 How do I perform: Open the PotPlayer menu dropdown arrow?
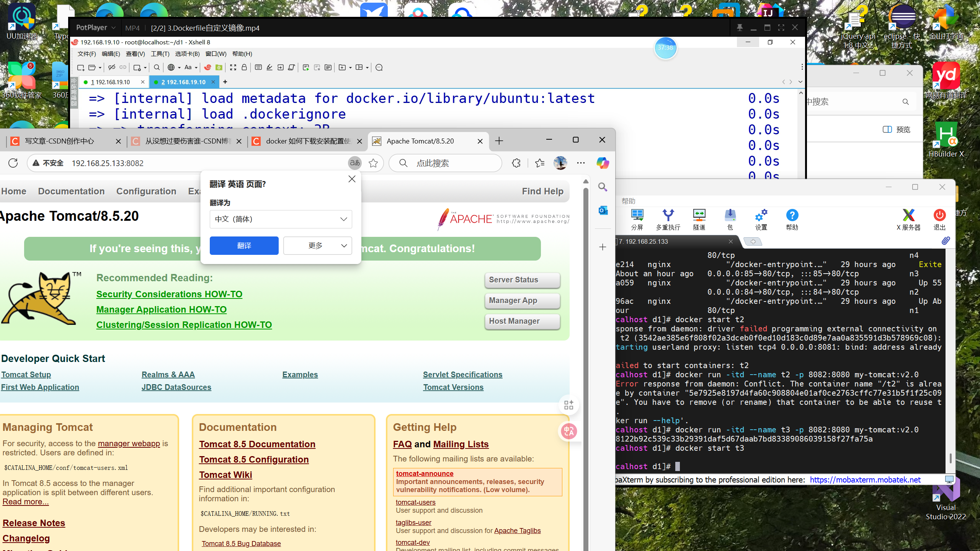pyautogui.click(x=113, y=28)
